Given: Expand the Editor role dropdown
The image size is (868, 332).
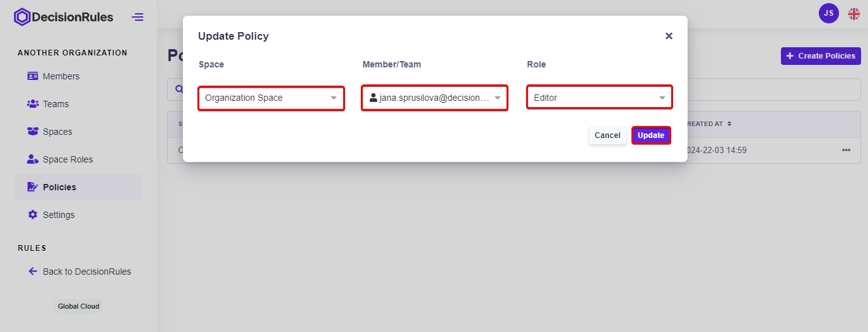Looking at the screenshot, I should point(599,98).
